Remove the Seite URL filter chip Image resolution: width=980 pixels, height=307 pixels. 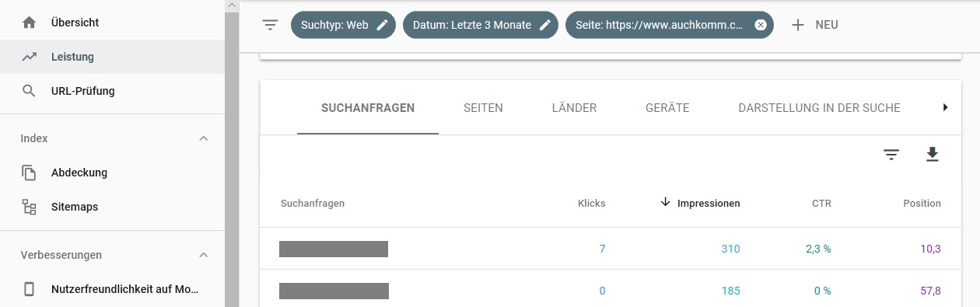tap(761, 25)
